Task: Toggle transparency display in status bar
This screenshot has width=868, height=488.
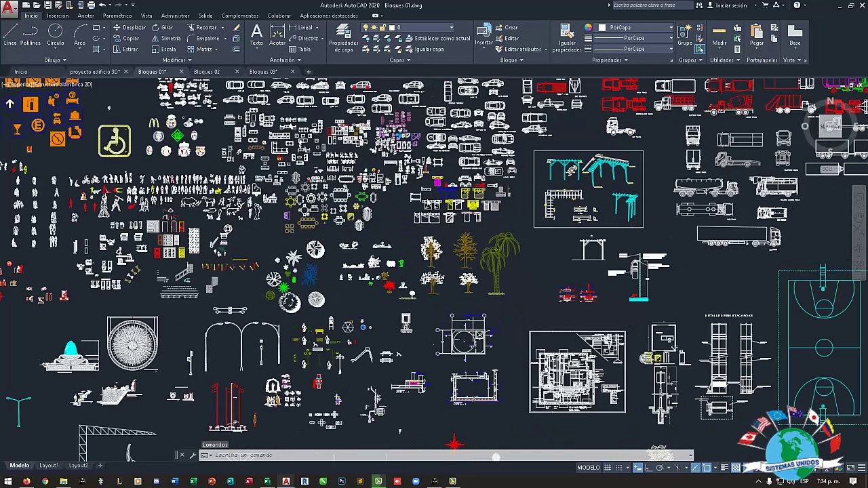Action: point(734,468)
